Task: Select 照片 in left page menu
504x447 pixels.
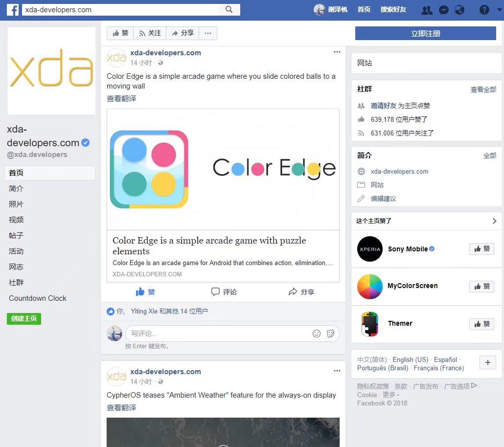Action: 16,204
